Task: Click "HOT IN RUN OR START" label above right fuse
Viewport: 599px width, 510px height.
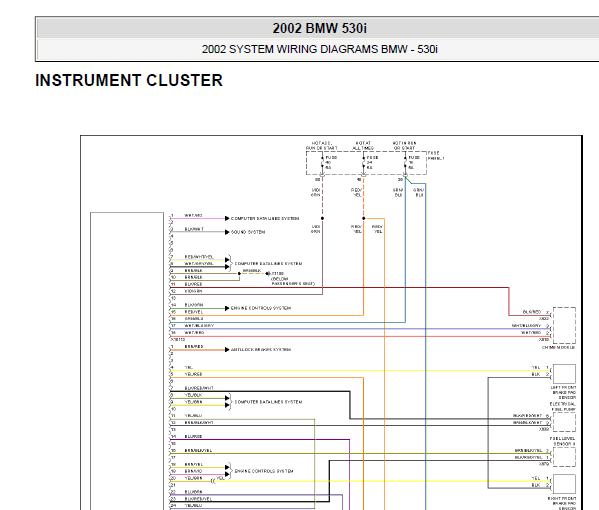Action: click(405, 146)
